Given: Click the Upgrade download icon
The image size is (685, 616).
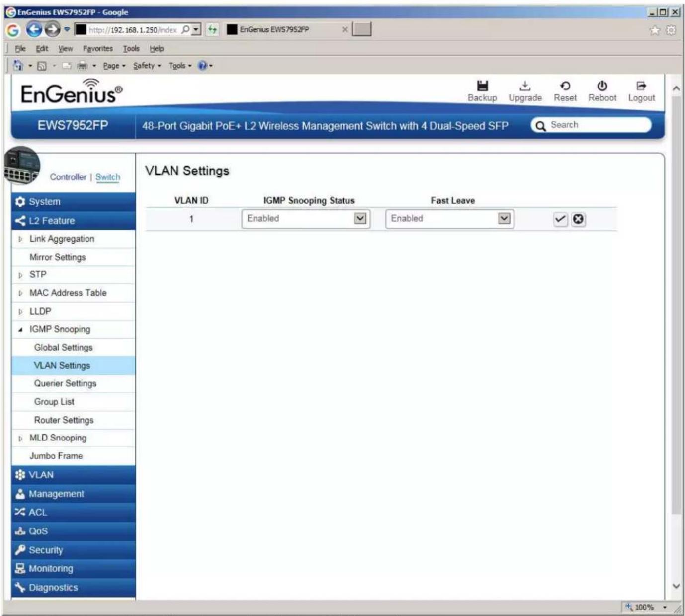Looking at the screenshot, I should pos(525,86).
